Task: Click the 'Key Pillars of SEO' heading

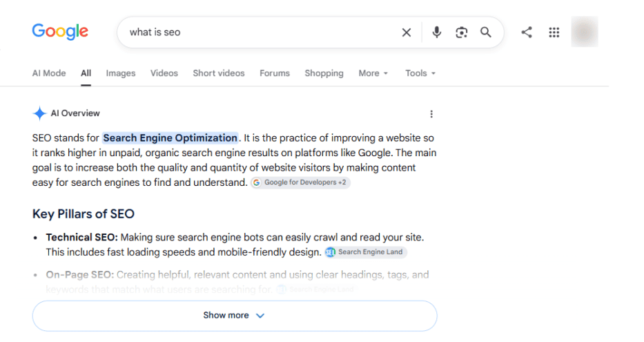Action: 84,213
